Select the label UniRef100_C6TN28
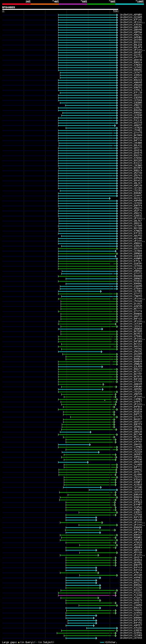146x644 pixels. [x=131, y=128]
